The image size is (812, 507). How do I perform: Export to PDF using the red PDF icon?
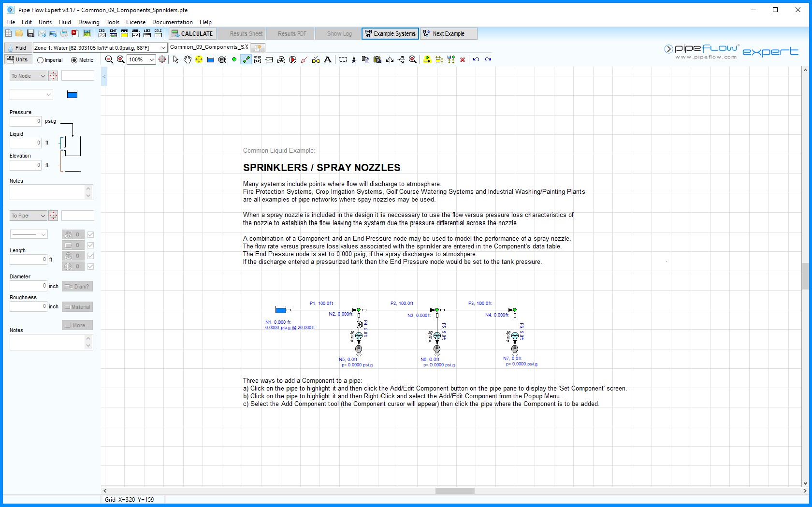(75, 33)
